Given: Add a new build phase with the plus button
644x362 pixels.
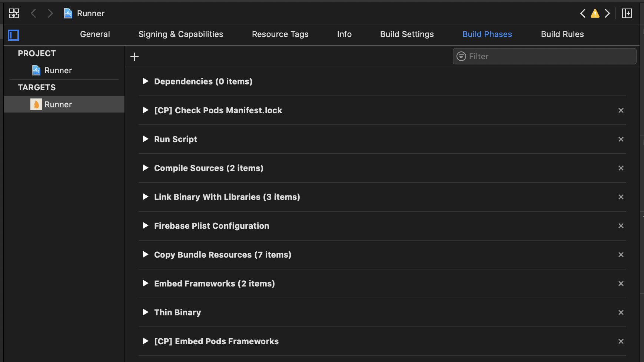Looking at the screenshot, I should pos(135,56).
